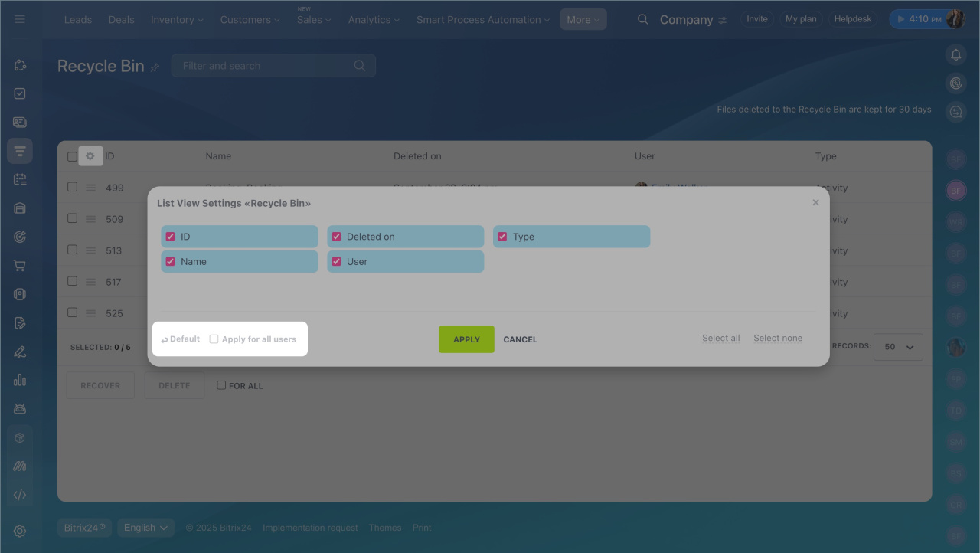Open the records per page dropdown

898,347
